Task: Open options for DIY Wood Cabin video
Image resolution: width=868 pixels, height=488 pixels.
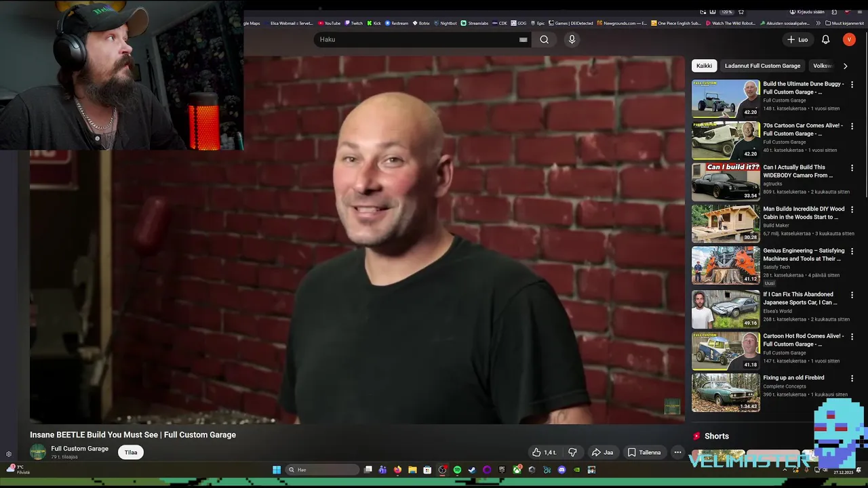Action: [x=852, y=210]
